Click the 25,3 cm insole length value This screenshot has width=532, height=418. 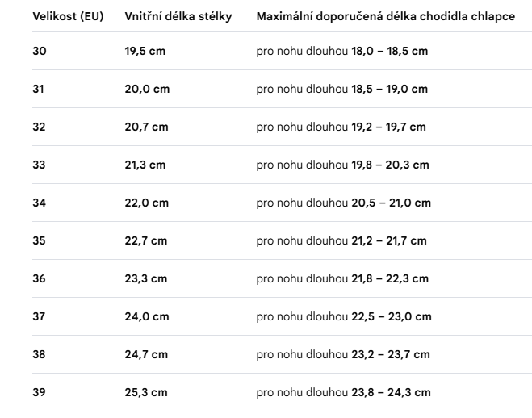(x=146, y=392)
